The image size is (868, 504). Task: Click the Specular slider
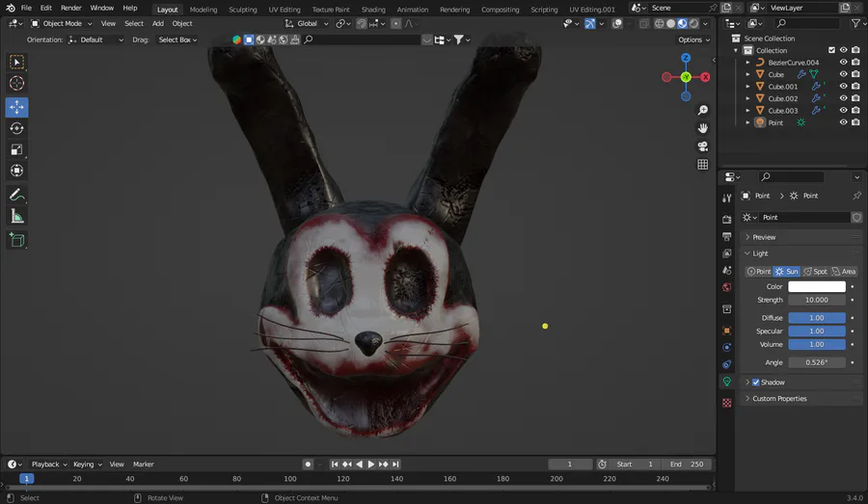pos(817,332)
